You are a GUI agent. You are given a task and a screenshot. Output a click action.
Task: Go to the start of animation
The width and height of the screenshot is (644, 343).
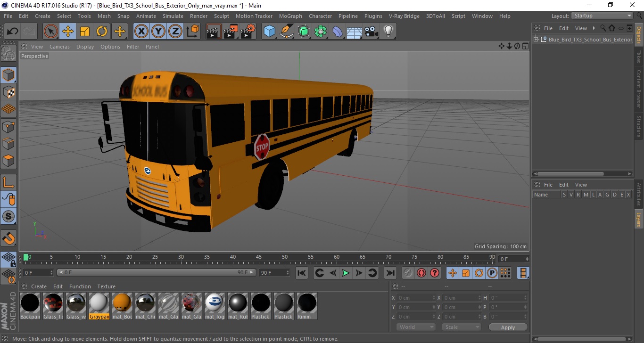[302, 273]
